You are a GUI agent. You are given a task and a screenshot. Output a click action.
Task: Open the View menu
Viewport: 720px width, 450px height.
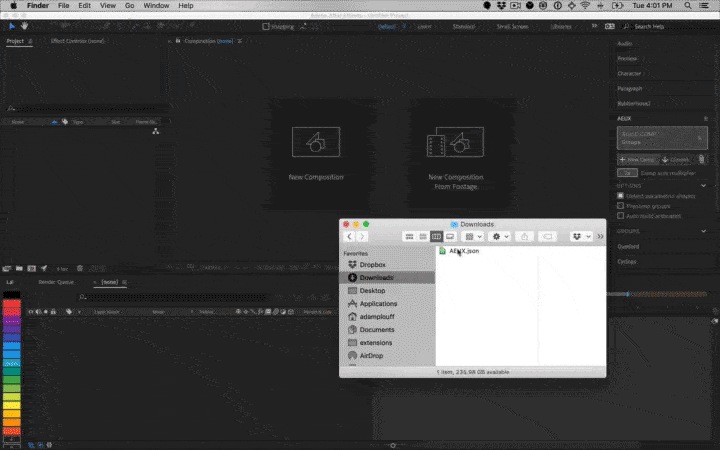pos(108,6)
